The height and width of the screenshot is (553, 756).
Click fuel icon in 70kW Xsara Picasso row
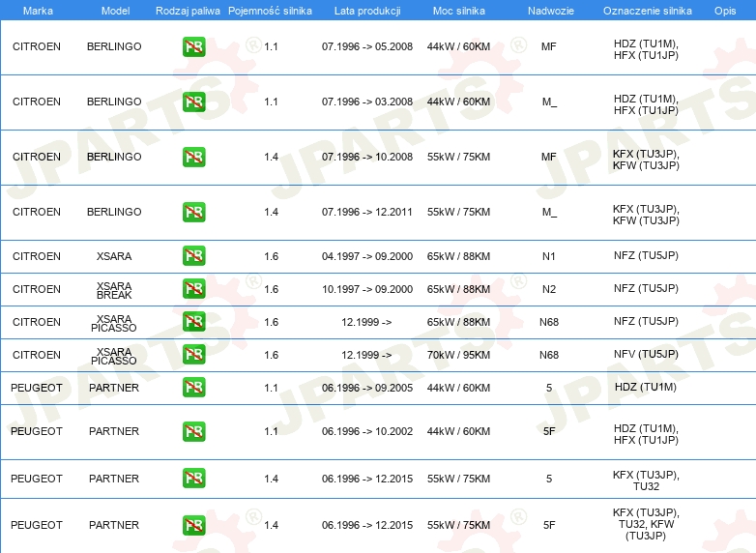click(193, 355)
